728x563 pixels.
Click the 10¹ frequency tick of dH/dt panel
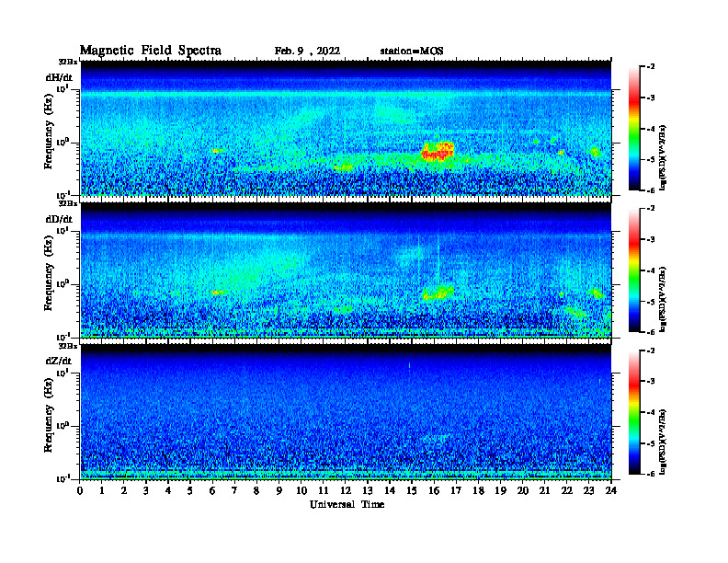tap(63, 88)
